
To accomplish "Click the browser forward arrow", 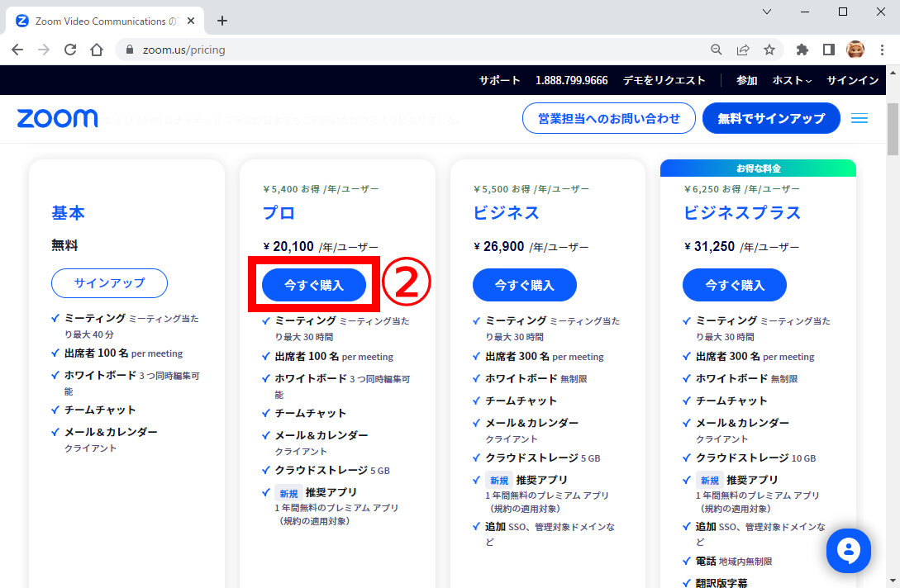I will [44, 50].
